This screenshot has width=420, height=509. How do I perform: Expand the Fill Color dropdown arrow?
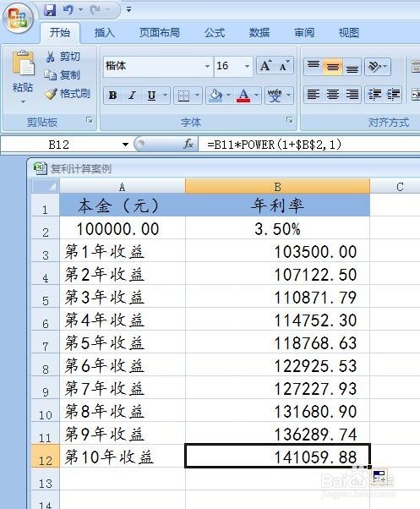[228, 96]
